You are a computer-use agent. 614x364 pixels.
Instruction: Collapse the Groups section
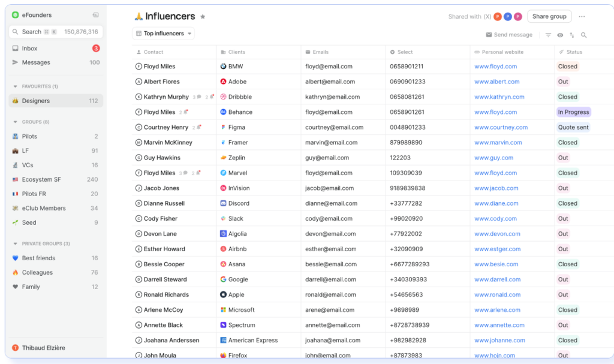click(x=15, y=122)
